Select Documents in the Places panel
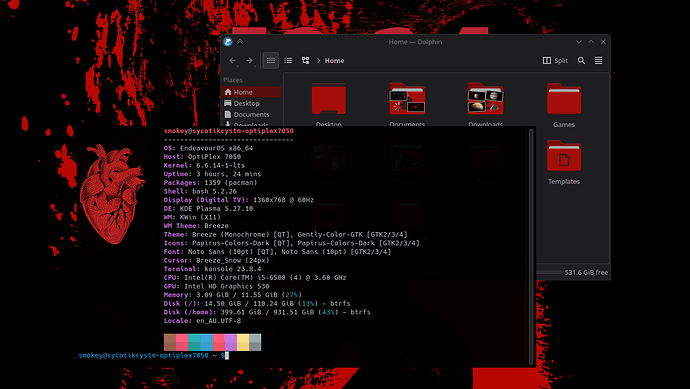This screenshot has width=690, height=389. (252, 114)
